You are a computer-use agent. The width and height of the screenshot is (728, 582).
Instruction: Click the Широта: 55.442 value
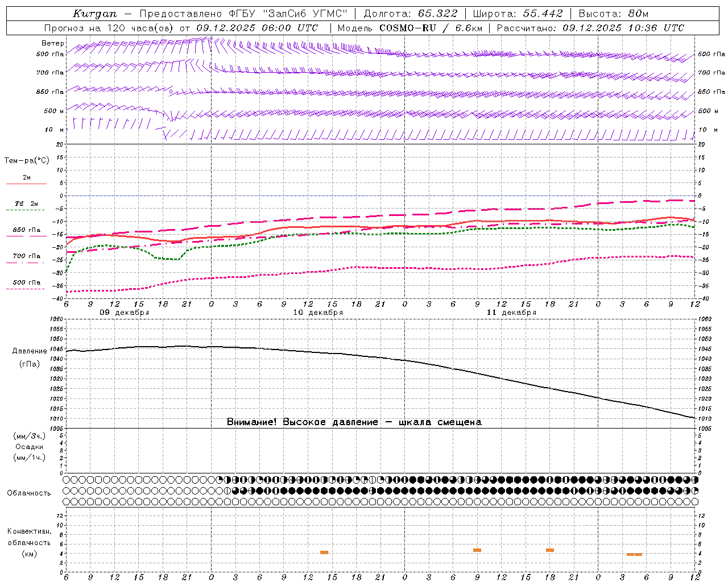518,14
